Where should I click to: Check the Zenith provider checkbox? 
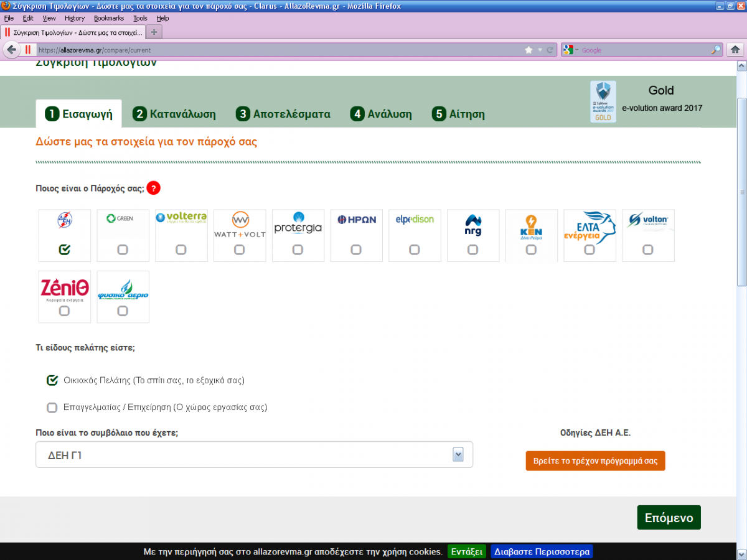tap(64, 311)
